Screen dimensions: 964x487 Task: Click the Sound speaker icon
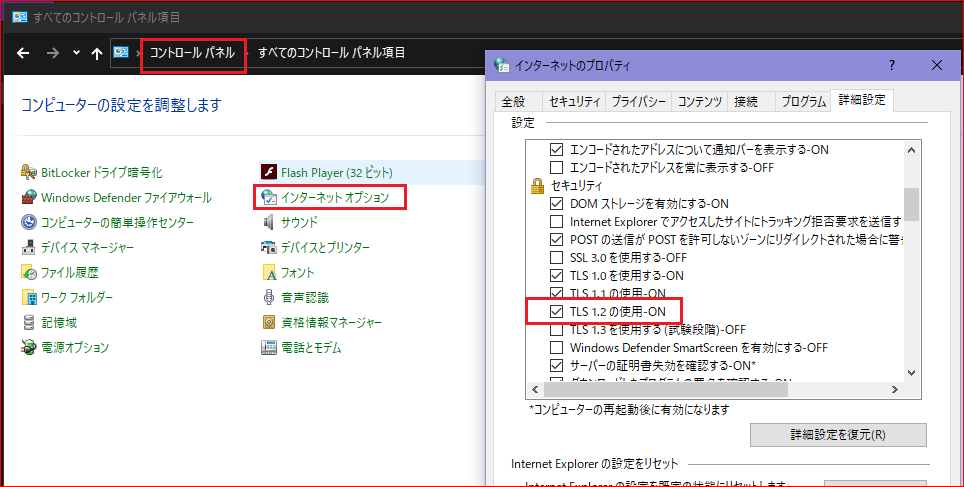(x=269, y=222)
